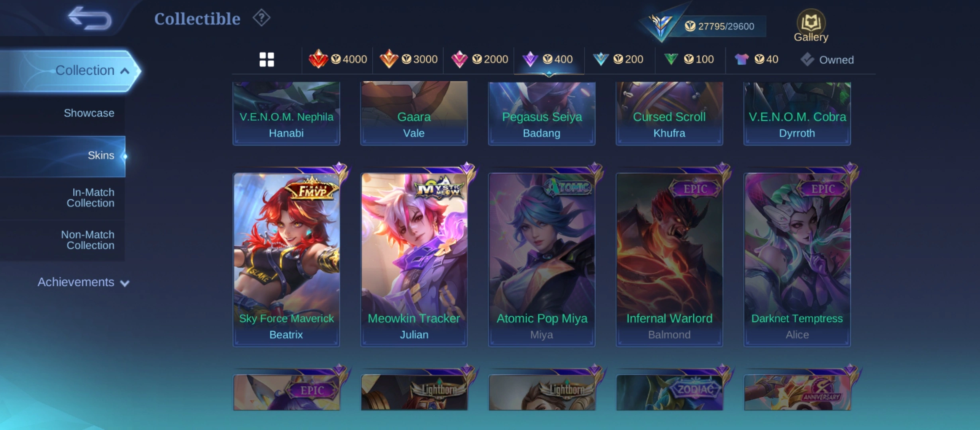Select the all-skins grid view icon
The height and width of the screenshot is (430, 980).
[x=267, y=60]
